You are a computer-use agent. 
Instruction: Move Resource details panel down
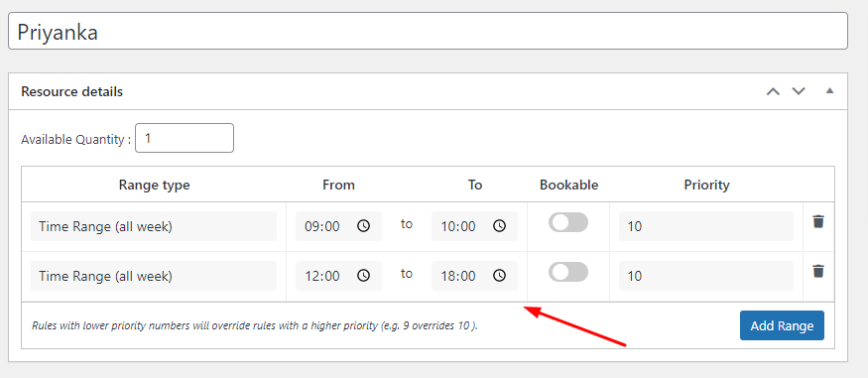point(799,91)
